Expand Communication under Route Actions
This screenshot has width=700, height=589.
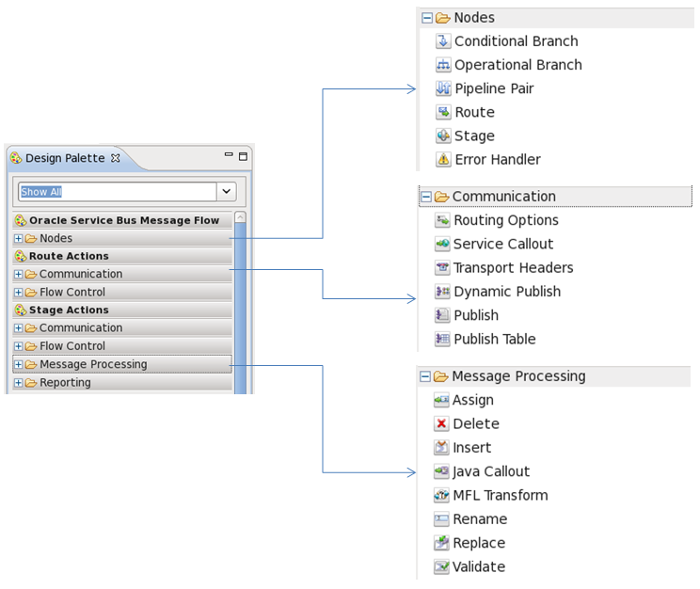[x=18, y=274]
